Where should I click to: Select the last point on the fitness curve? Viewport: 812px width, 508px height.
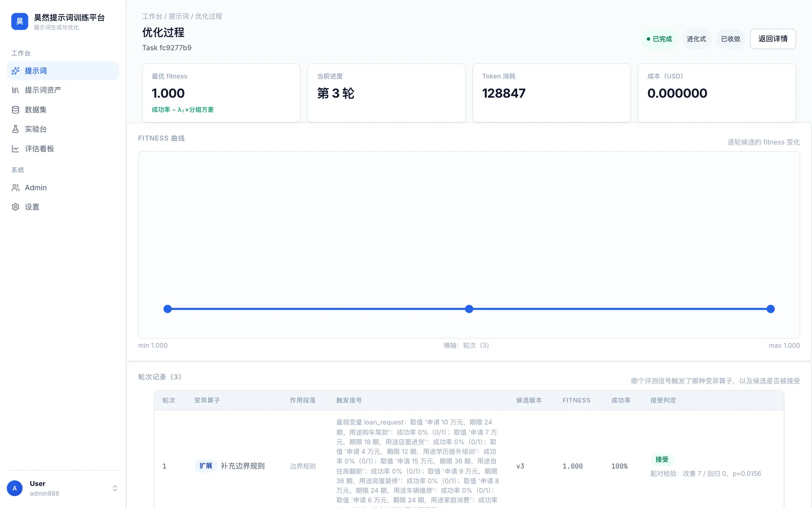coord(771,309)
